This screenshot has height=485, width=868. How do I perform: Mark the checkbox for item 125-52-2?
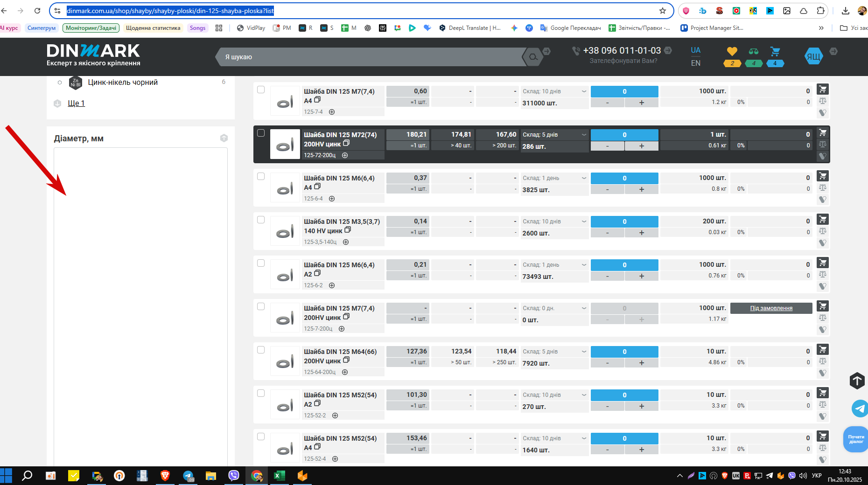(261, 393)
